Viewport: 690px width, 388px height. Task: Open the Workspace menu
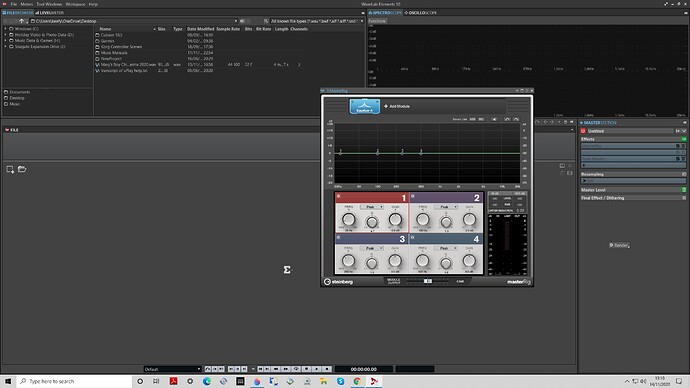(x=75, y=4)
